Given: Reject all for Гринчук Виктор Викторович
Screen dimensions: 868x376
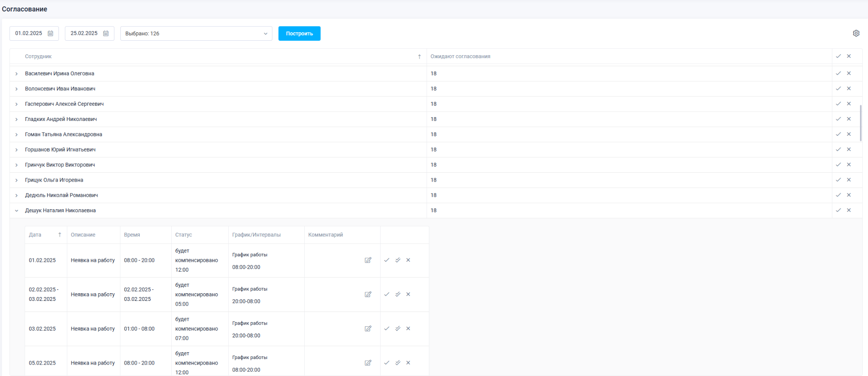Looking at the screenshot, I should coord(849,165).
